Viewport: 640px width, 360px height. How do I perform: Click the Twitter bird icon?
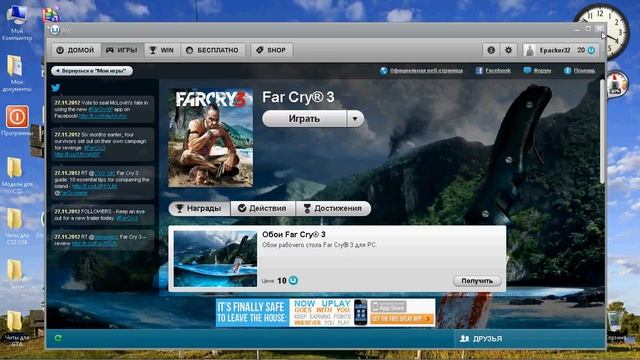[x=56, y=87]
